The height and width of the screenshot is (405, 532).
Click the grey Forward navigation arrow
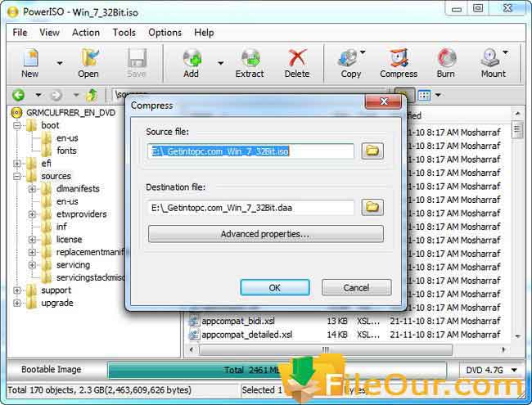pos(56,95)
